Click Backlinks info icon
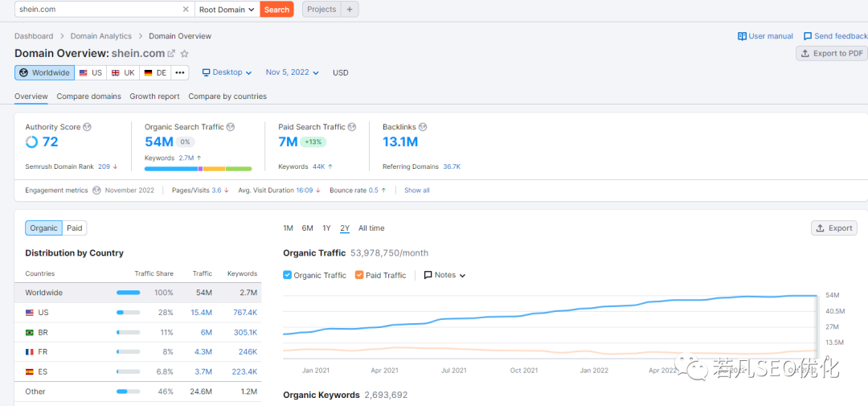Screen dimensions: 868x406 424,127
